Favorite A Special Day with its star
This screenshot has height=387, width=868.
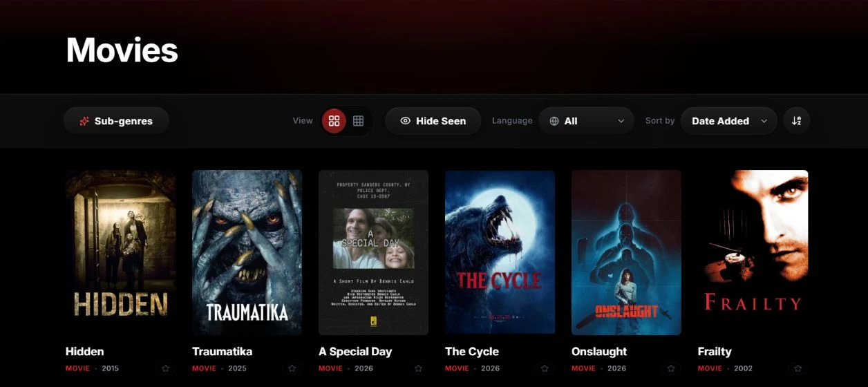tap(419, 369)
